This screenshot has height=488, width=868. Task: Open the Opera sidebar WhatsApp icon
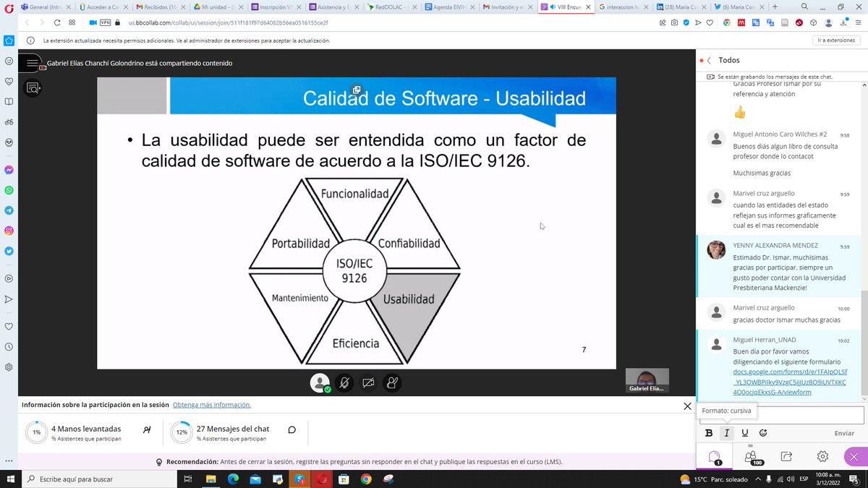pyautogui.click(x=9, y=191)
